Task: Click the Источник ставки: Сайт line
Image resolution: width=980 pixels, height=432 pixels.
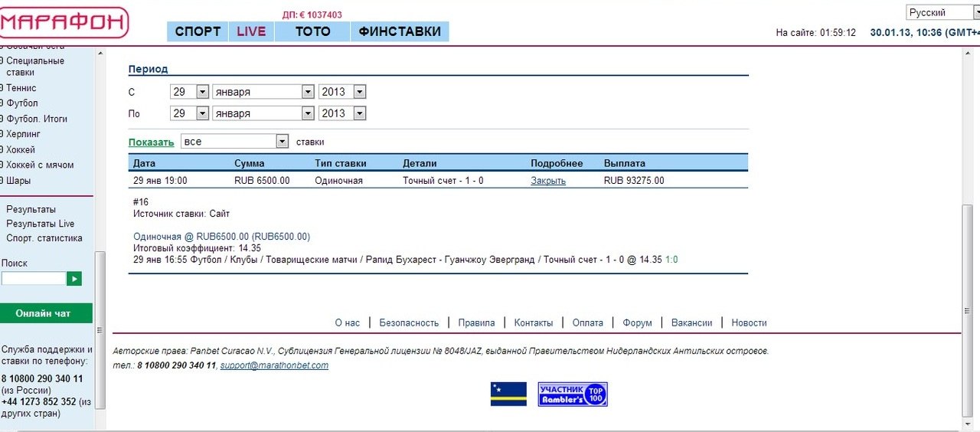Action: [x=181, y=214]
